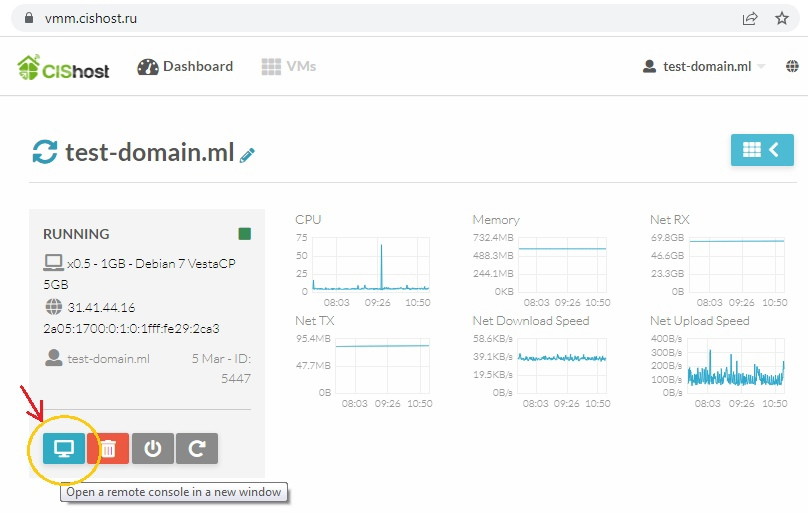
Task: Click the grid back-to-list button
Action: click(762, 150)
